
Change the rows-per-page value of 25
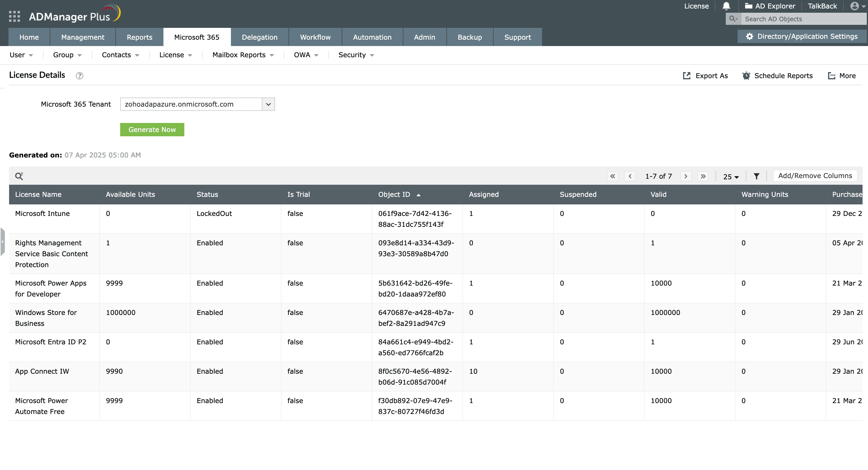[731, 176]
